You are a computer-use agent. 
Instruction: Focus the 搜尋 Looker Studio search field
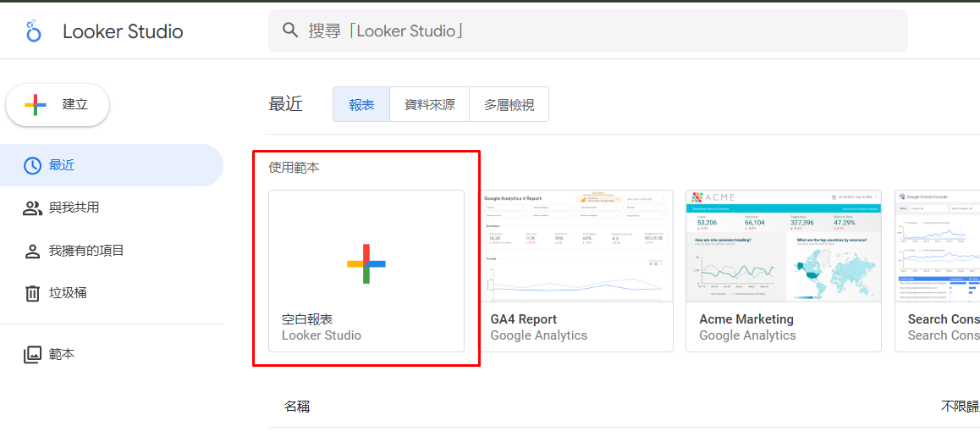pyautogui.click(x=592, y=30)
